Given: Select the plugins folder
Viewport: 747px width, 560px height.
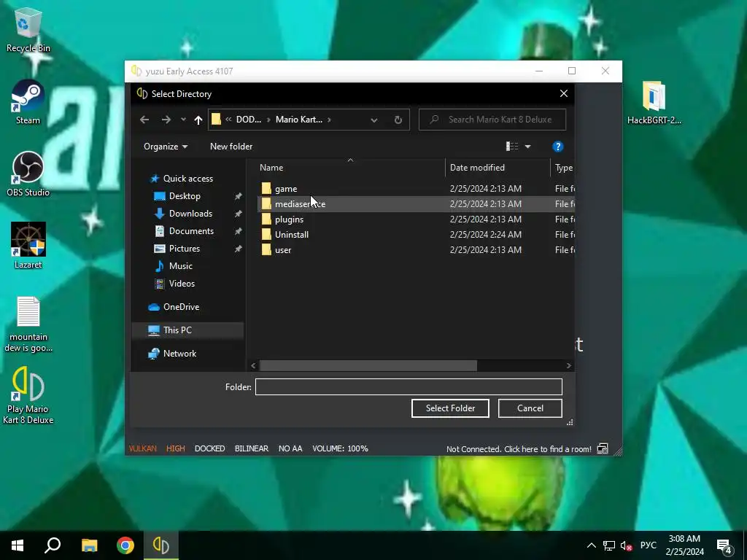Looking at the screenshot, I should [x=289, y=219].
